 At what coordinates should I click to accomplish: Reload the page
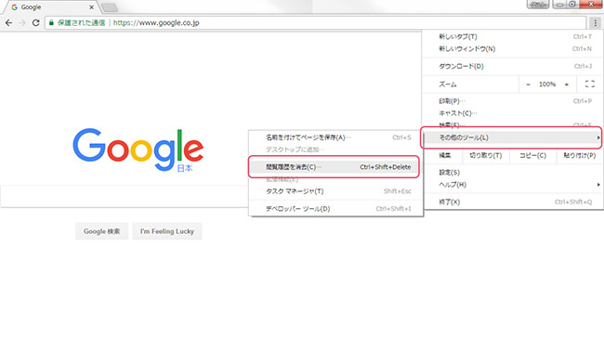(x=36, y=23)
